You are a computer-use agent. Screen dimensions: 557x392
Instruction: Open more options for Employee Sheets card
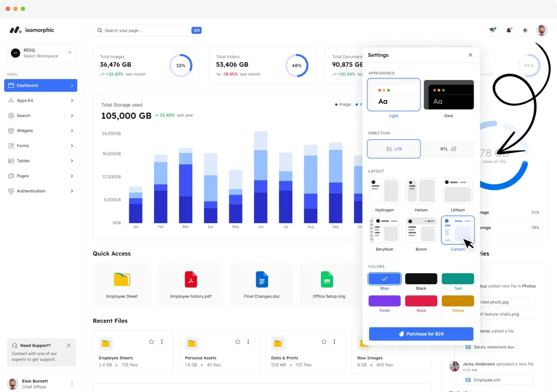162,342
